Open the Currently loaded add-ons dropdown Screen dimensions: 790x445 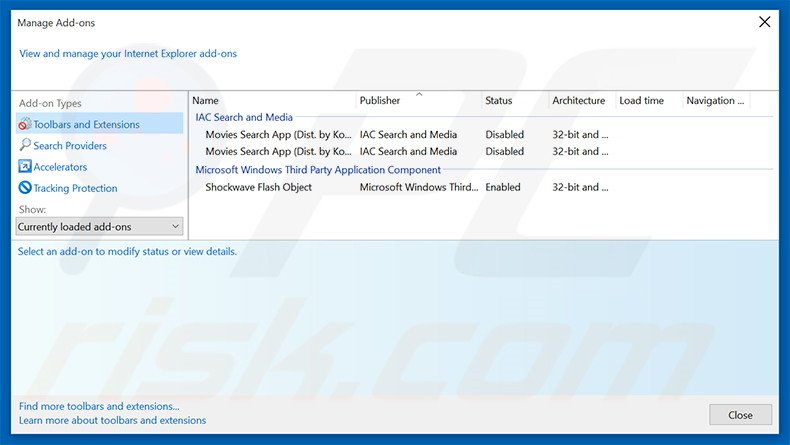tap(99, 227)
